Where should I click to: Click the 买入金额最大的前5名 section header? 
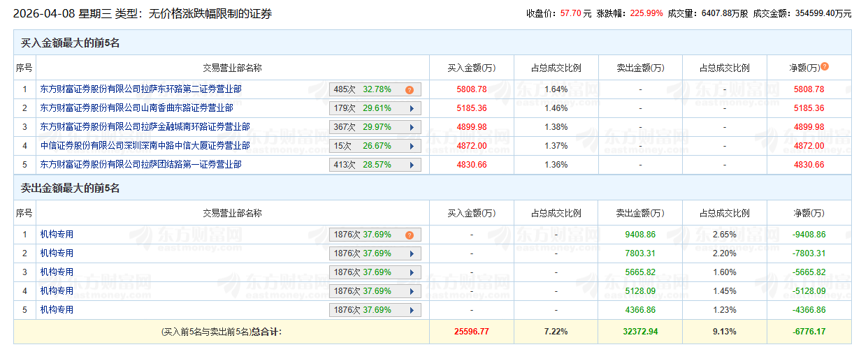[x=71, y=43]
